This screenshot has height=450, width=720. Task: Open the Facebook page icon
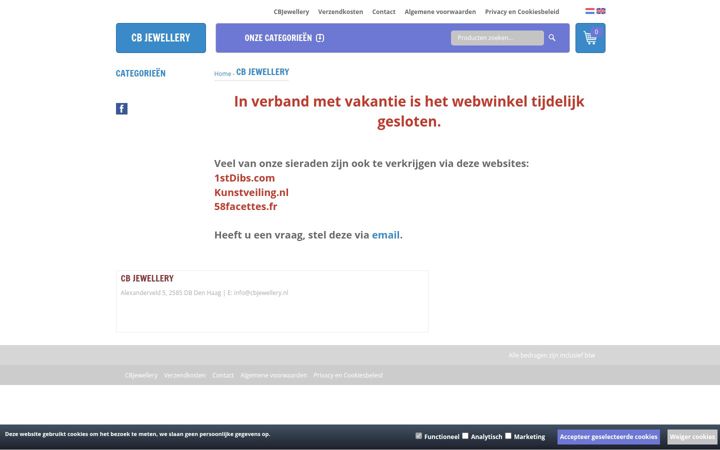point(122,109)
